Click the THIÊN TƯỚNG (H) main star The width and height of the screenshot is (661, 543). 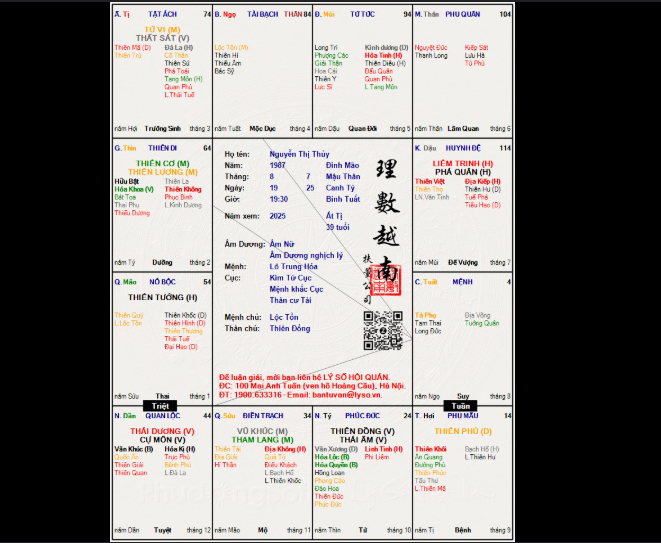pos(162,297)
